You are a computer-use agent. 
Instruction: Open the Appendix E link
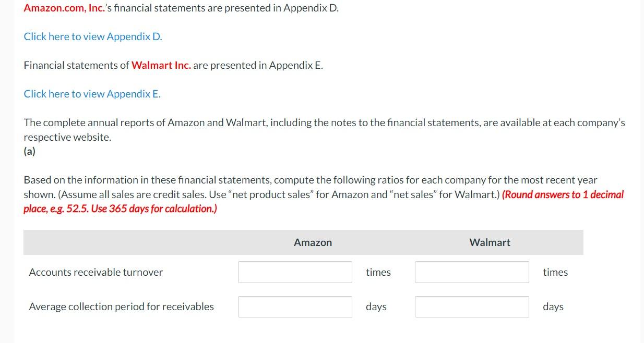tap(92, 94)
